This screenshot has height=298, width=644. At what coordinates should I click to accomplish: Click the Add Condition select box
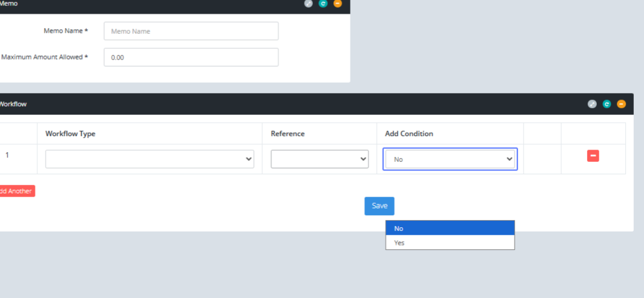(450, 159)
